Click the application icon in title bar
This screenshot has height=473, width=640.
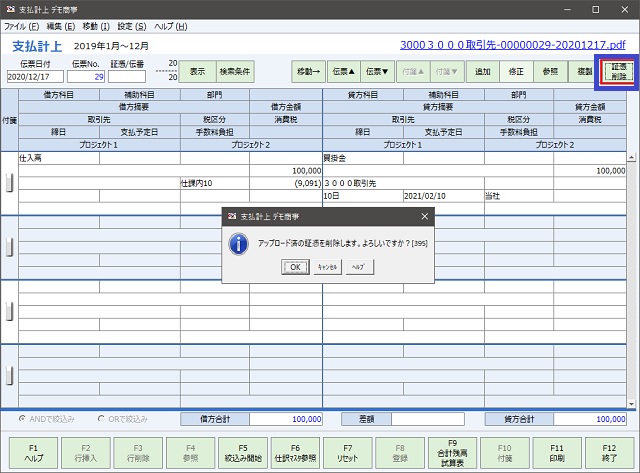[x=11, y=9]
